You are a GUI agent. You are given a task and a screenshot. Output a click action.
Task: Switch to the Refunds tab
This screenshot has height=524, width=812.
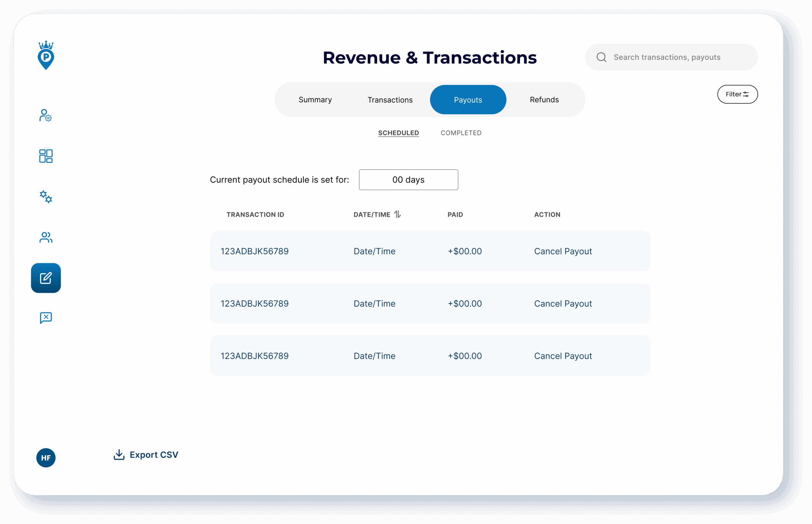pos(544,100)
